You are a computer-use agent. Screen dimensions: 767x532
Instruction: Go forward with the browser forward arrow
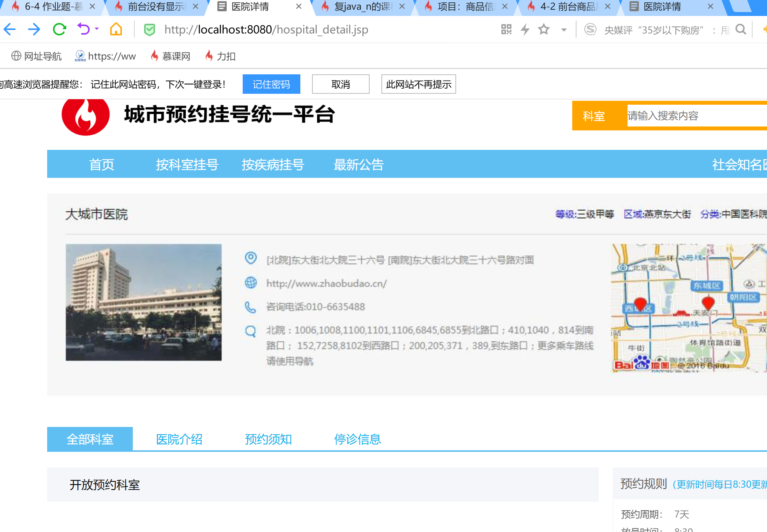(x=34, y=29)
